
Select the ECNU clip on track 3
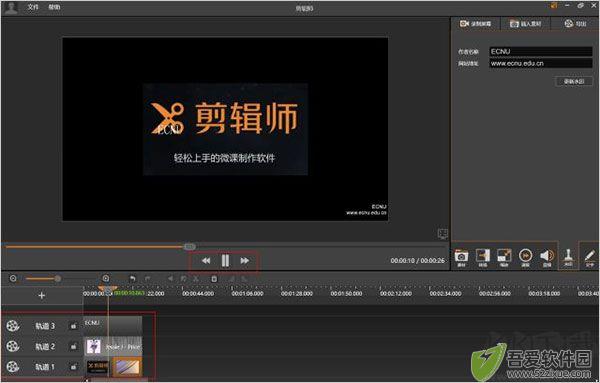coord(113,326)
